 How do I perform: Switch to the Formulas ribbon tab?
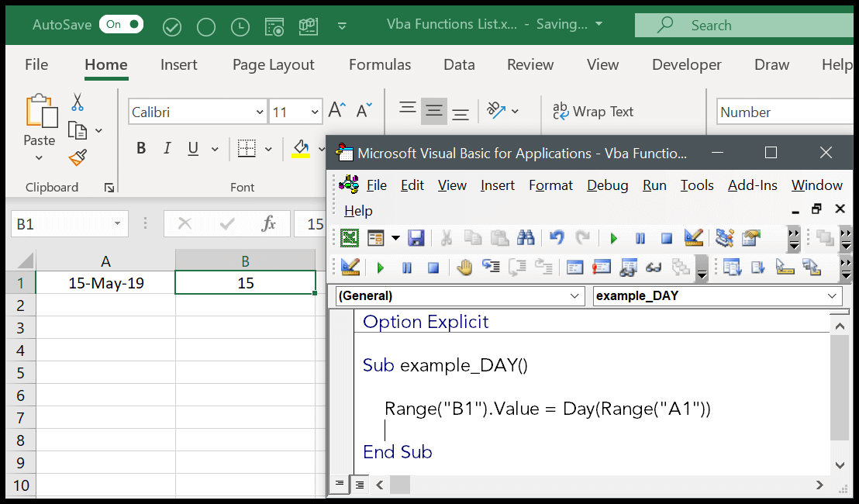point(380,65)
